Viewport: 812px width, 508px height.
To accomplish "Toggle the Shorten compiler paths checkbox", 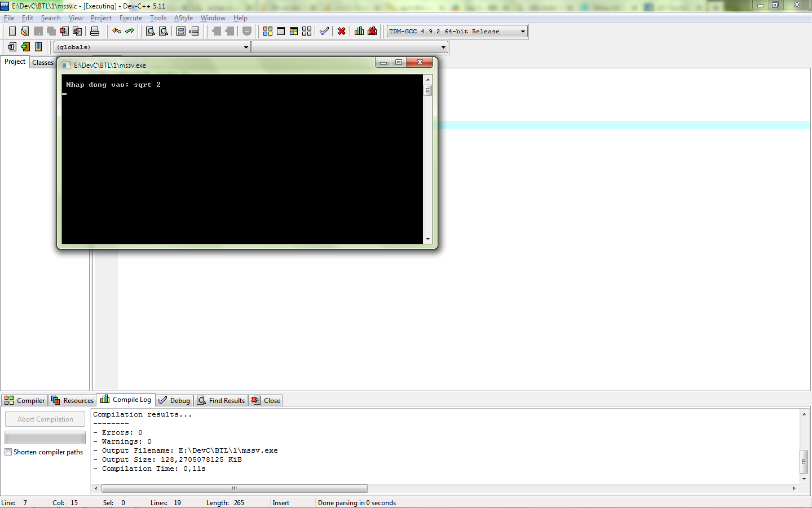I will pos(8,452).
